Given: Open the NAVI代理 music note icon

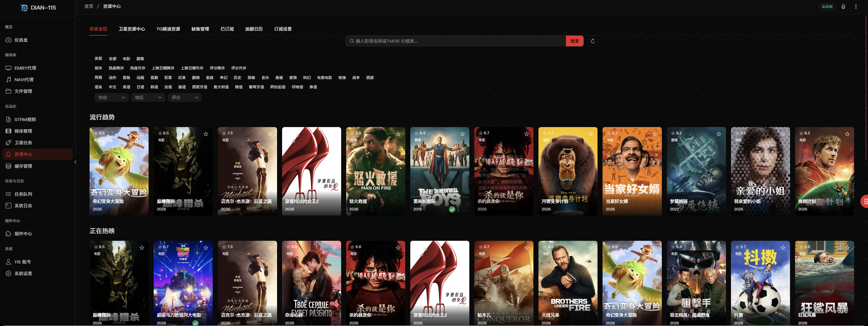Looking at the screenshot, I should coord(8,79).
